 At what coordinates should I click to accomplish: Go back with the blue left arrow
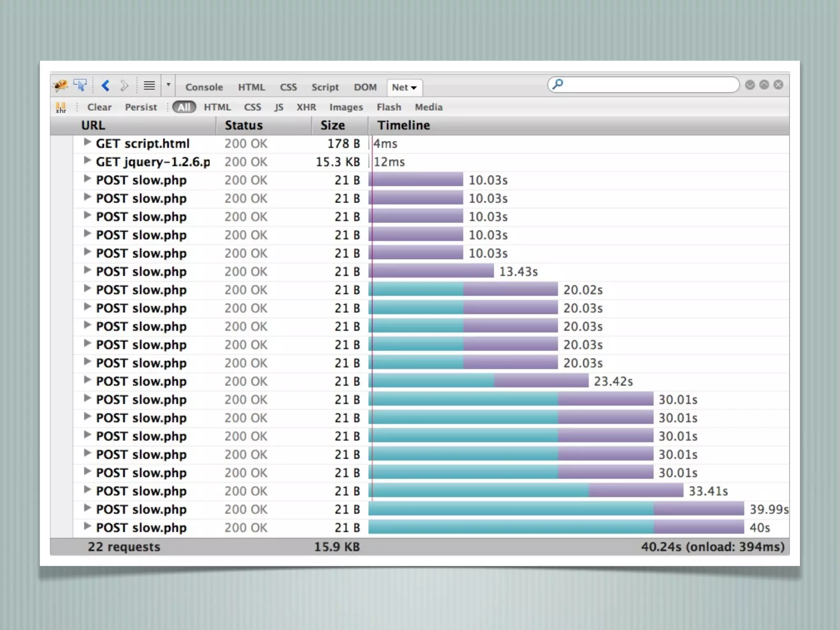click(105, 86)
